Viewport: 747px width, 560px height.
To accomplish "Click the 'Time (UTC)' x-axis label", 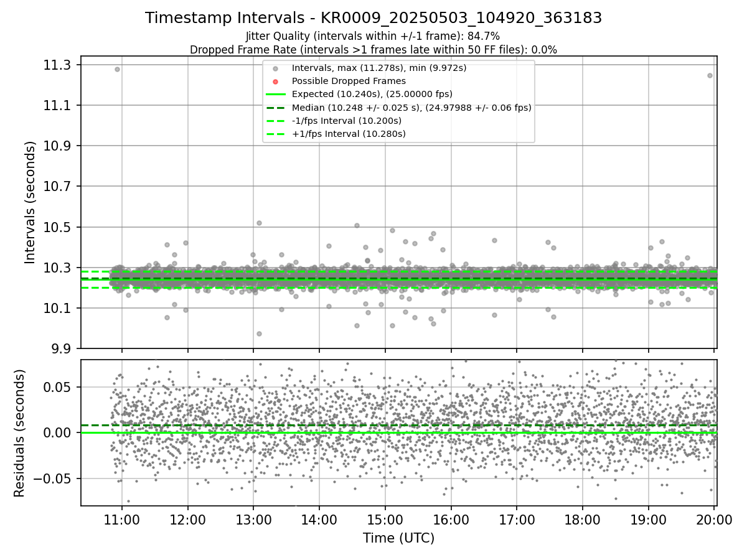I will click(x=399, y=538).
